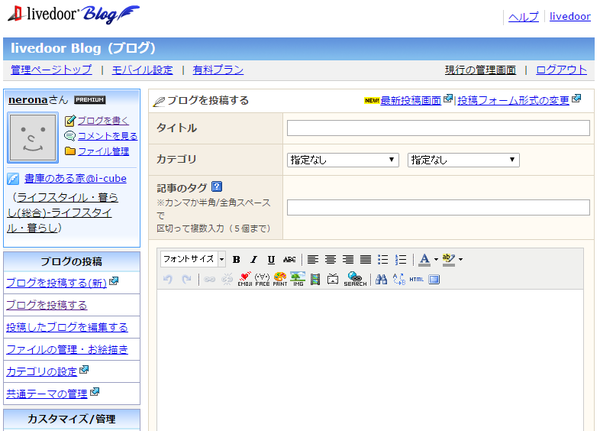
Task: Open 現行の管理画面 link
Action: 480,70
